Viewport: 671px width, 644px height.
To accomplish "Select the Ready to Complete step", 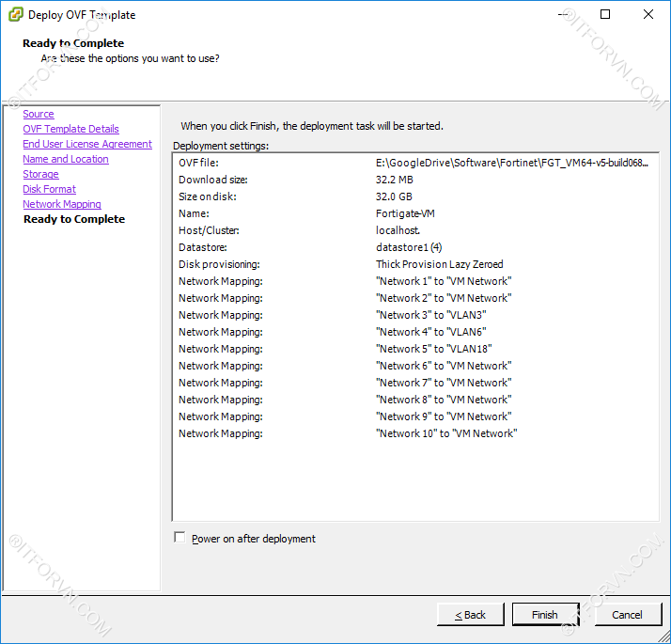I will point(73,219).
